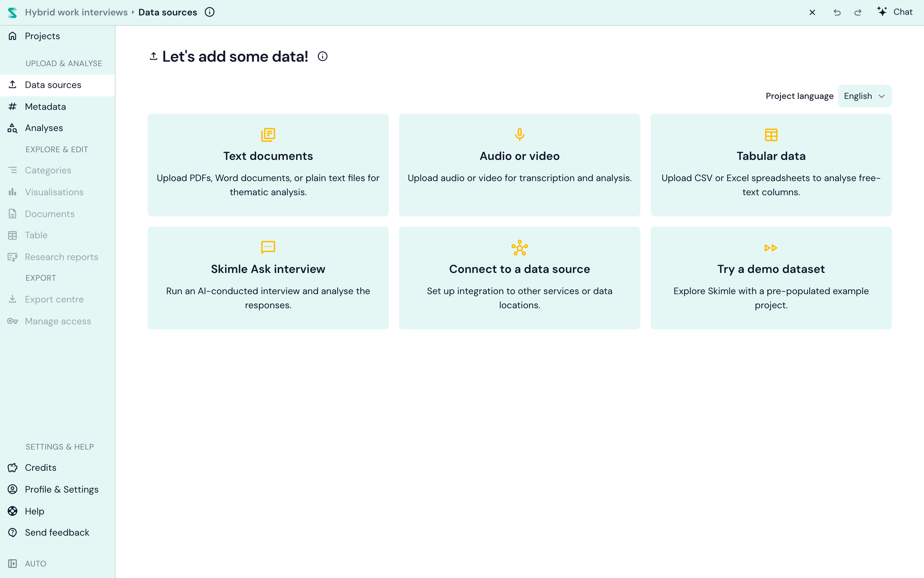Open Profile & Settings

(57, 489)
